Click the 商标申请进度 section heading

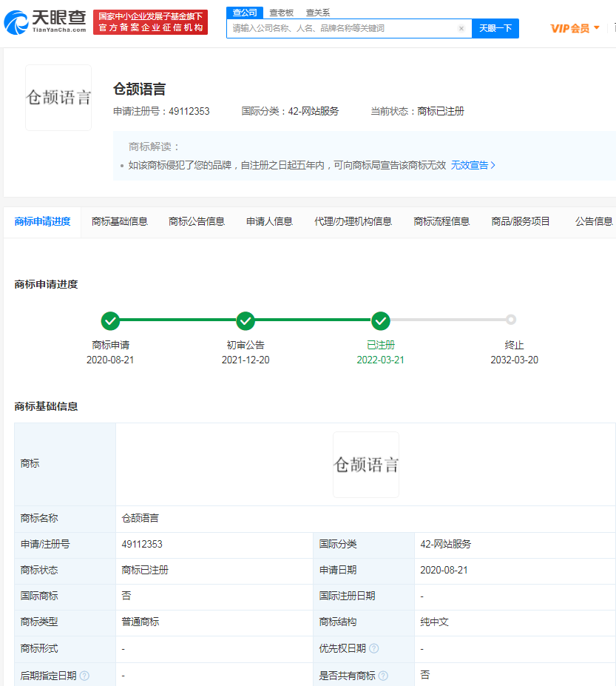pyautogui.click(x=46, y=284)
